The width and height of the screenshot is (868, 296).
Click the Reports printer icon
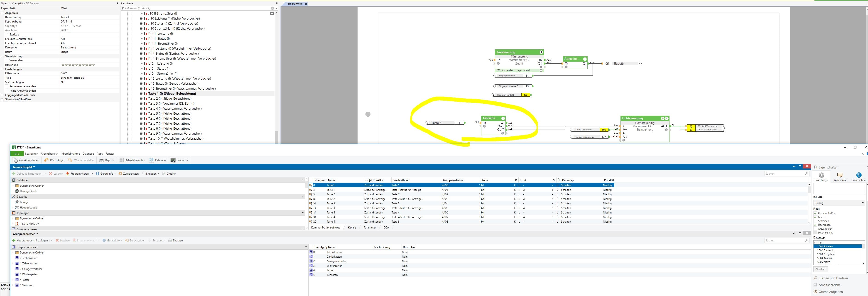click(101, 160)
